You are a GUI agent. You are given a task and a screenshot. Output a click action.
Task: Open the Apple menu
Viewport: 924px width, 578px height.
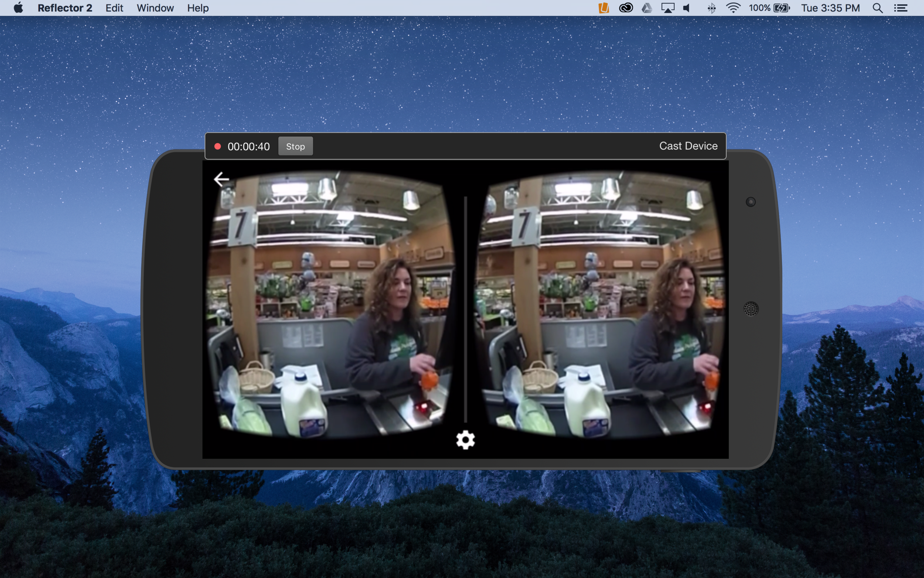18,8
